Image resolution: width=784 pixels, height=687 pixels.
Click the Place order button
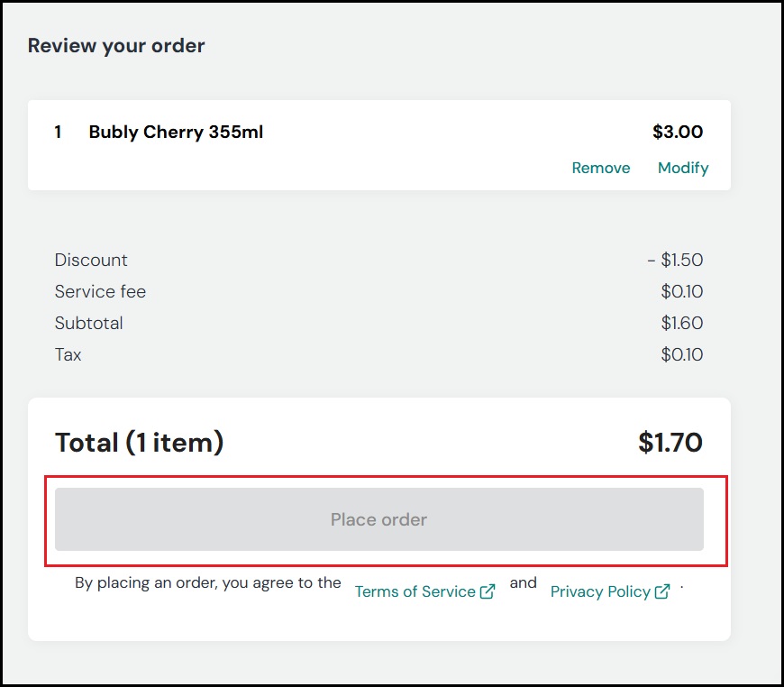tap(379, 519)
